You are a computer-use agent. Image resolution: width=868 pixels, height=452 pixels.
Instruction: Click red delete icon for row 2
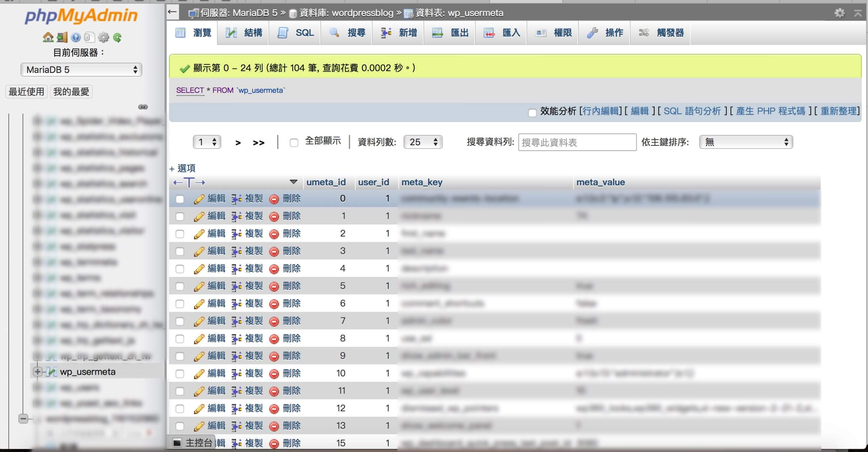(274, 234)
